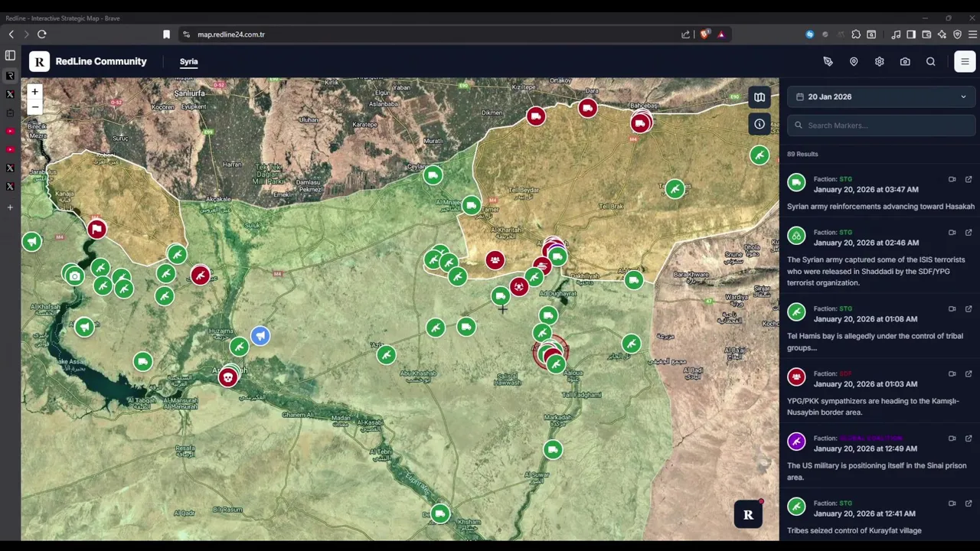
Task: Open the Brave media music-note control
Action: point(896,34)
